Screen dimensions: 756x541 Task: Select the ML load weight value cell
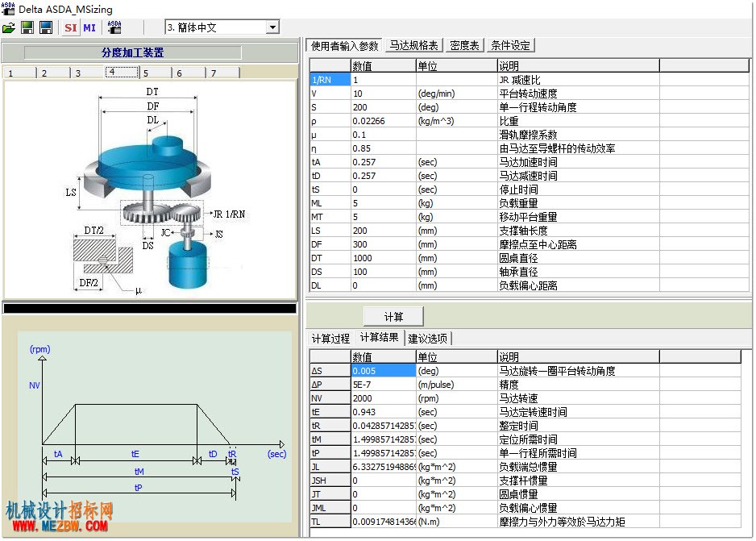tap(384, 203)
